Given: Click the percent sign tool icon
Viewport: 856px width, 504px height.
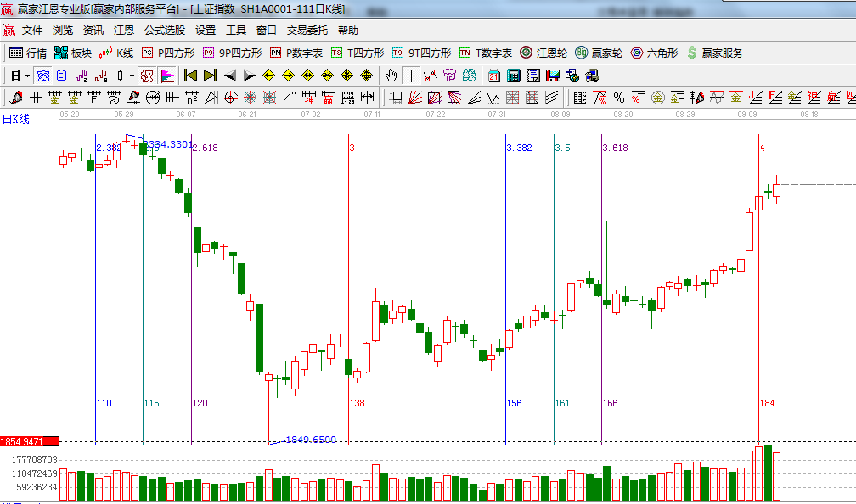Looking at the screenshot, I should [x=618, y=98].
